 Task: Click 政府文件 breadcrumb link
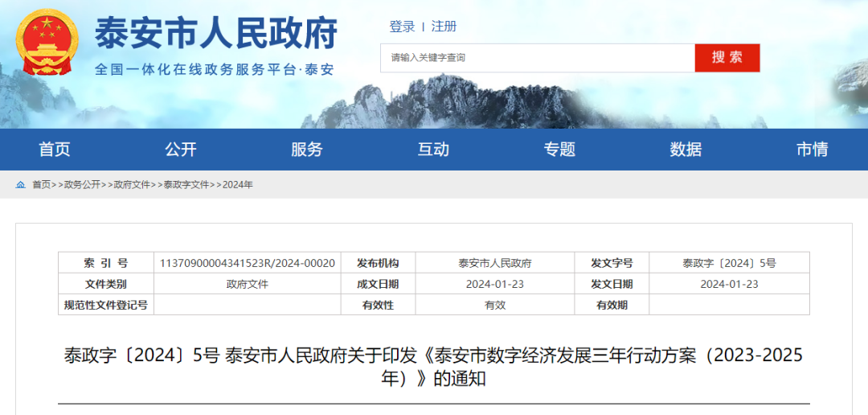(x=132, y=185)
